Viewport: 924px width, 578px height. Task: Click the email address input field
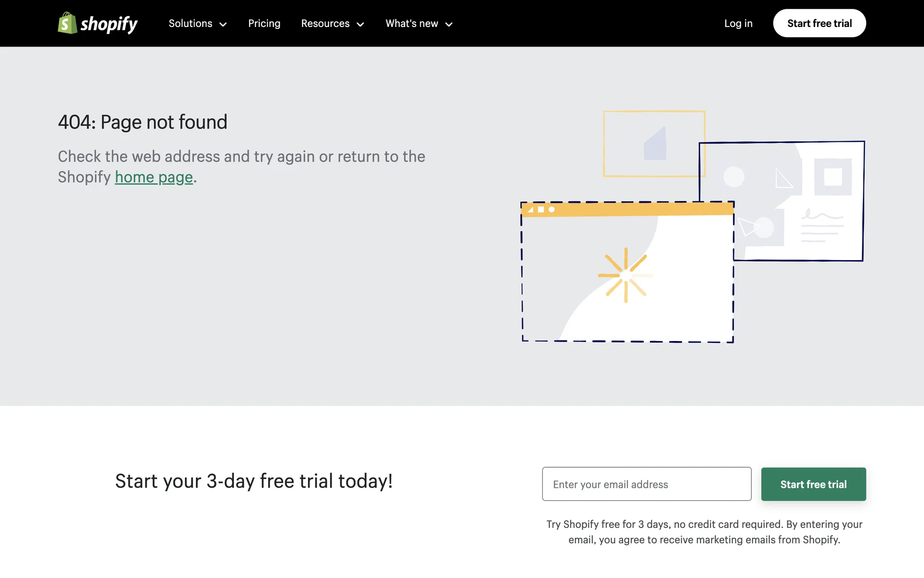pos(646,484)
